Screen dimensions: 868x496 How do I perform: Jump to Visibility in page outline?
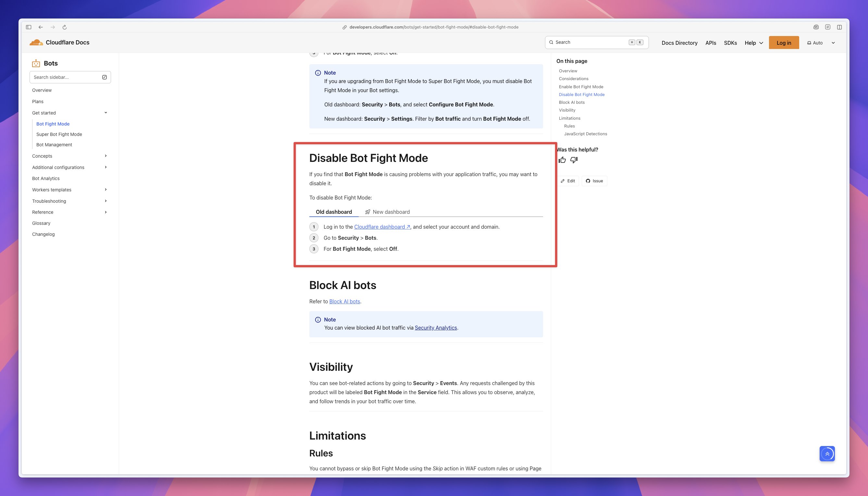click(567, 110)
